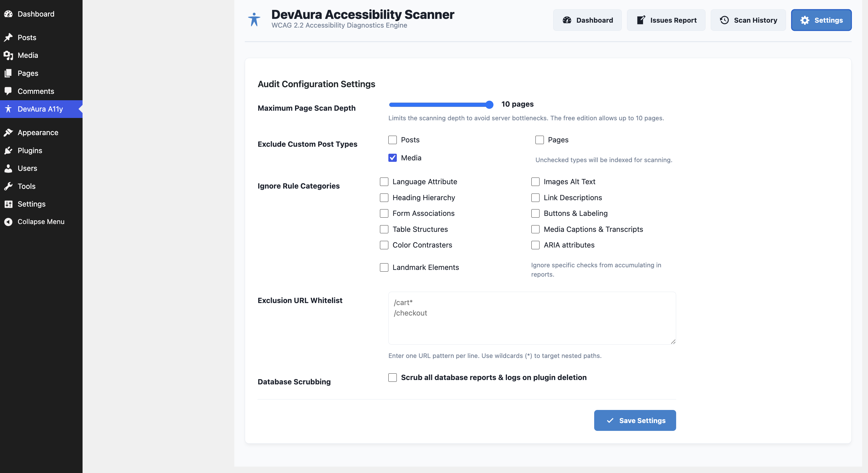Click the Posts pushpin icon
The width and height of the screenshot is (868, 473).
[x=8, y=37]
